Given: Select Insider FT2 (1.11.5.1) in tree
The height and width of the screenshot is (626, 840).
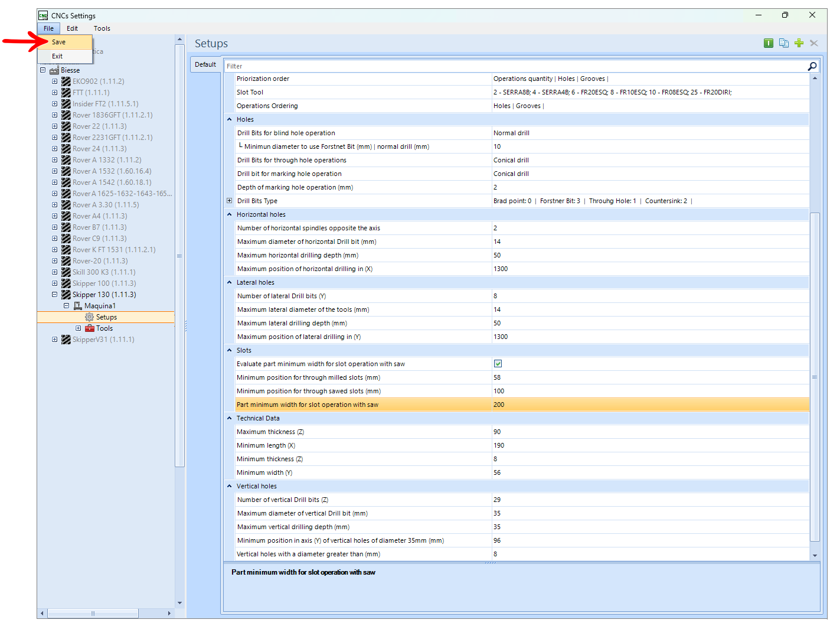Looking at the screenshot, I should coord(106,104).
